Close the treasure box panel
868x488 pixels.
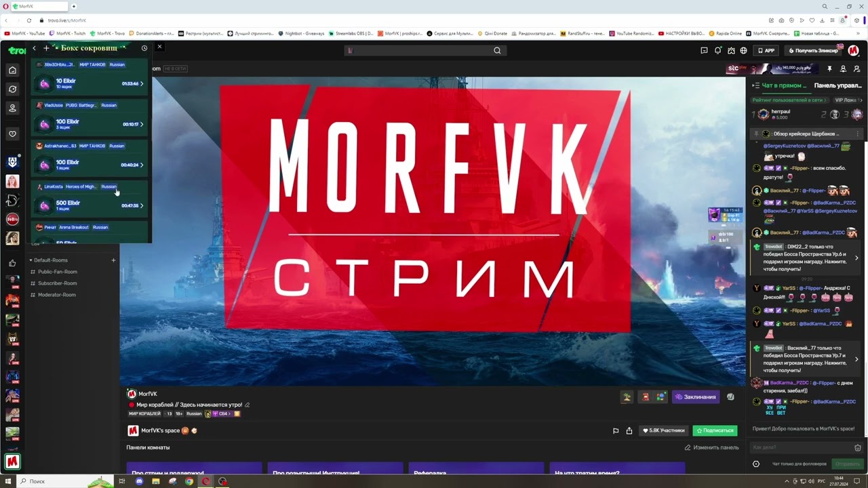tap(159, 47)
